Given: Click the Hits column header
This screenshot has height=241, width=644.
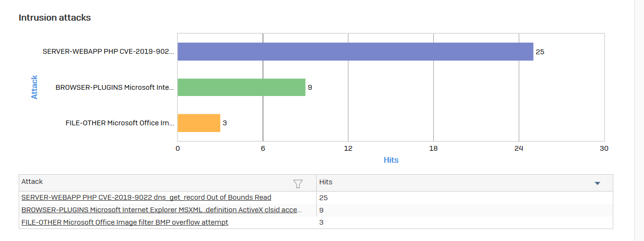Looking at the screenshot, I should [x=326, y=182].
